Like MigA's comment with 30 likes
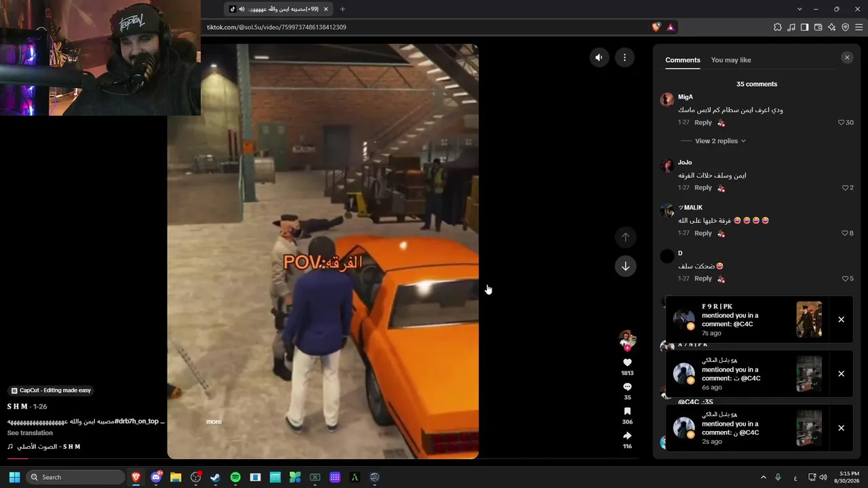This screenshot has width=868, height=488. coord(842,123)
